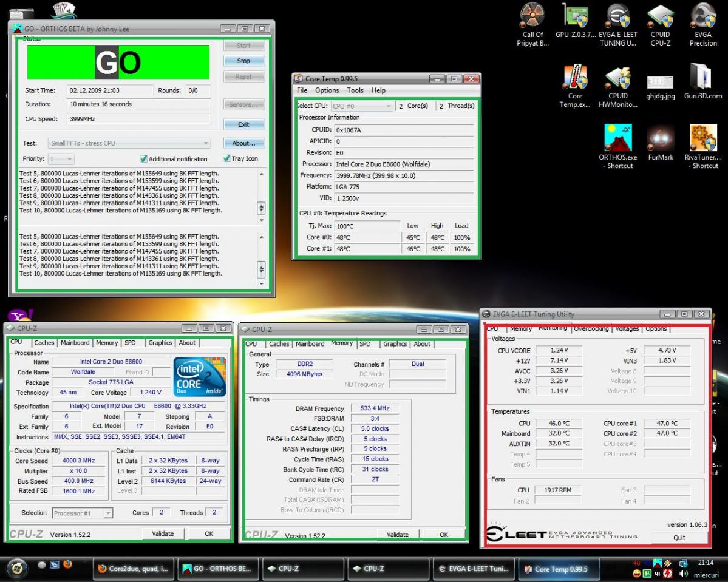Switch to Caches tab in left CPU-Z
Viewport: 728px width, 582px height.
click(44, 342)
